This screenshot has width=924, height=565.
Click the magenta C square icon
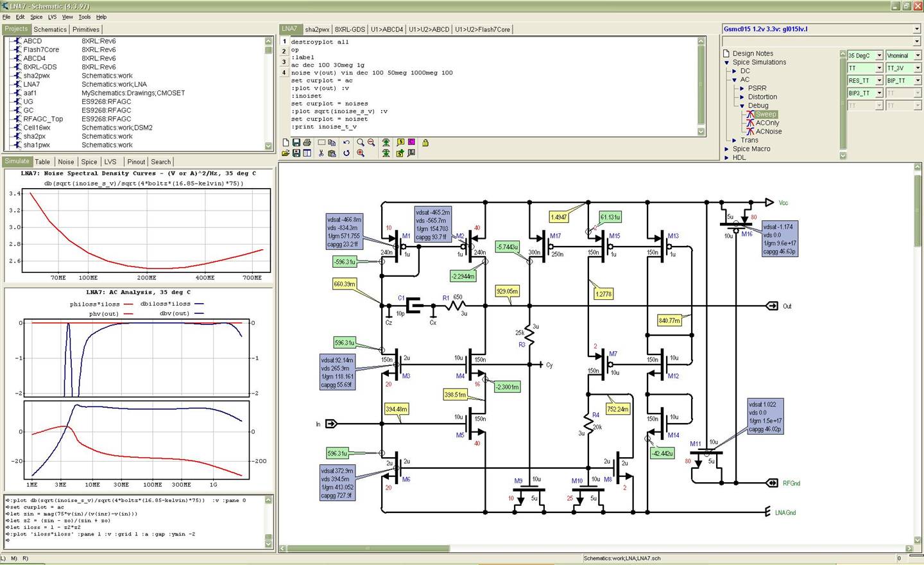[411, 142]
